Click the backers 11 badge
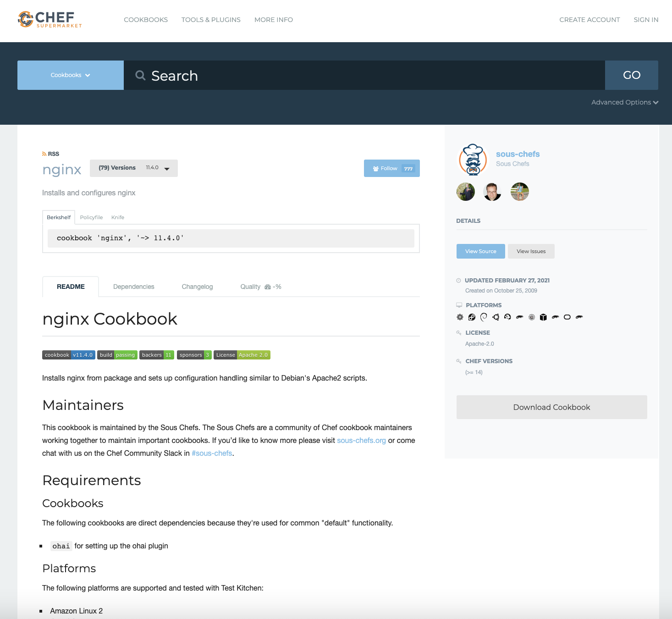 point(157,355)
